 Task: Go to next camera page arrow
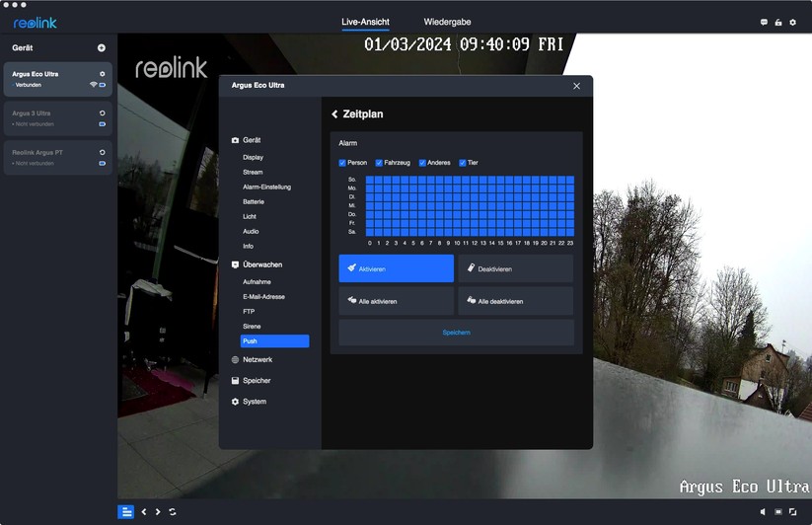(x=158, y=512)
